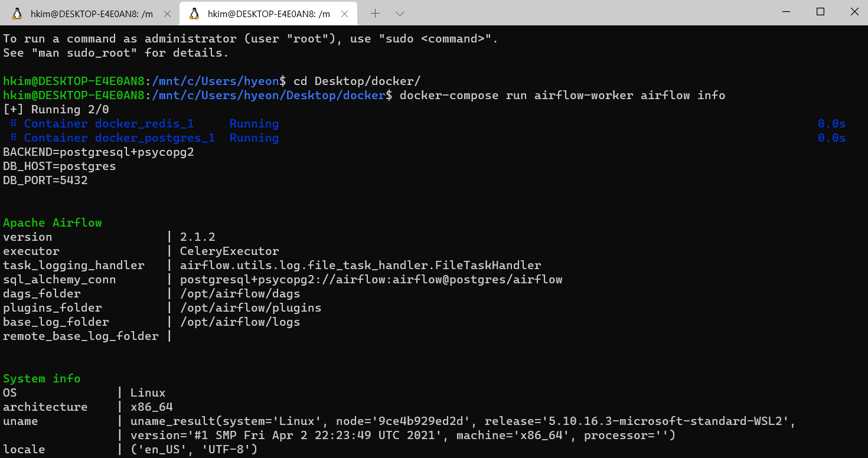Viewport: 868px width, 458px height.
Task: Click "Container docker_postgres_1"
Action: pyautogui.click(x=119, y=138)
